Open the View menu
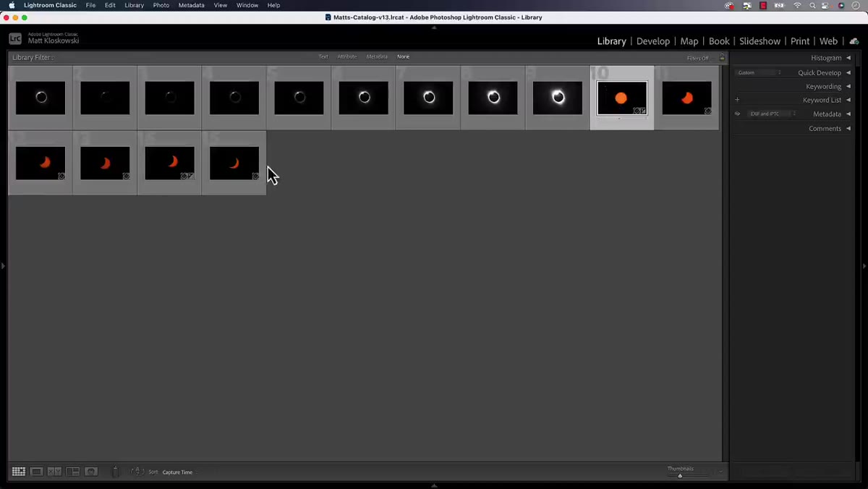Image resolution: width=868 pixels, height=489 pixels. pyautogui.click(x=221, y=5)
